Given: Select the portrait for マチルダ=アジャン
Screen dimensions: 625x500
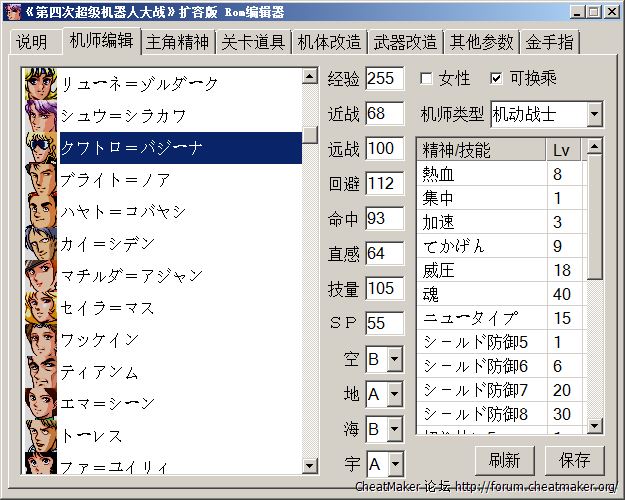Looking at the screenshot, I should [x=40, y=275].
